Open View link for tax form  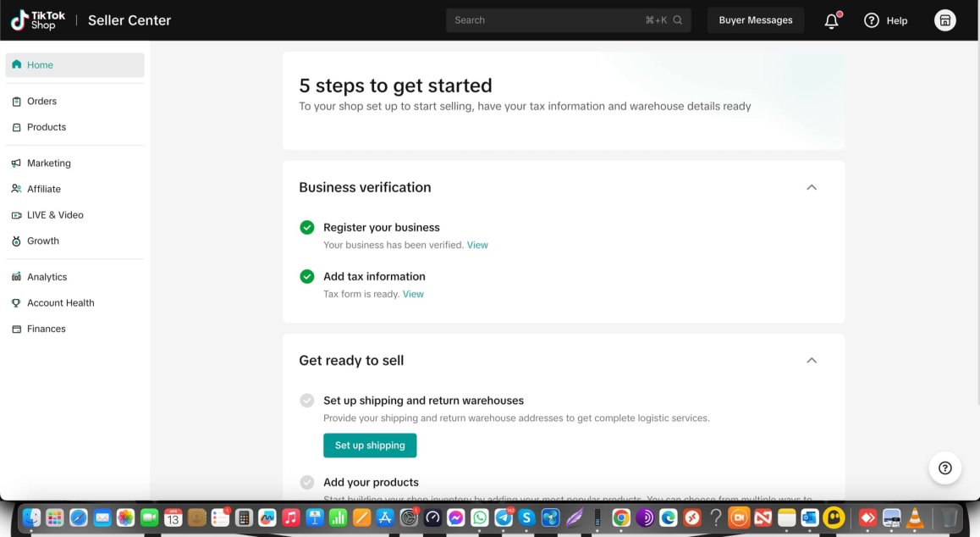[x=413, y=294]
